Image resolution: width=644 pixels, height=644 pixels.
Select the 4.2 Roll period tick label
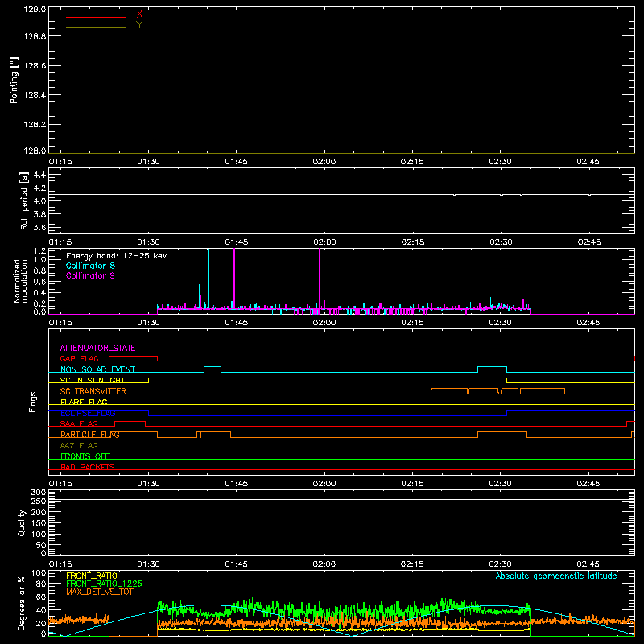39,188
